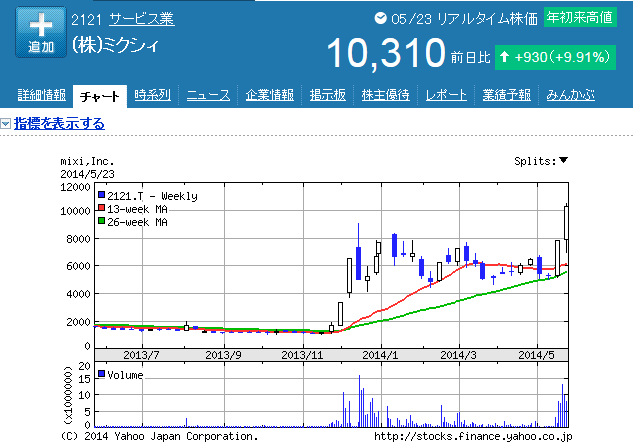
Task: Click the stocks.finance.yahoo.co.jp URL text
Action: [x=473, y=437]
